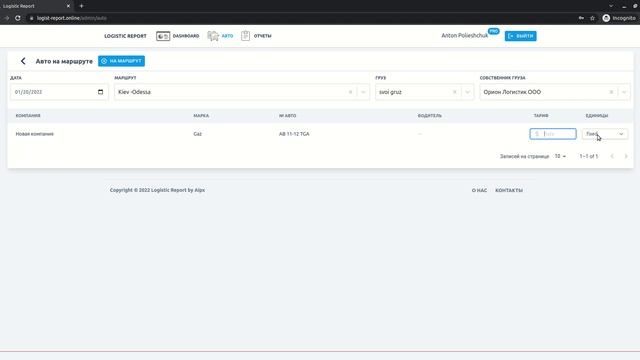Click the На маршрут button
Image resolution: width=640 pixels, height=360 pixels.
(121, 61)
